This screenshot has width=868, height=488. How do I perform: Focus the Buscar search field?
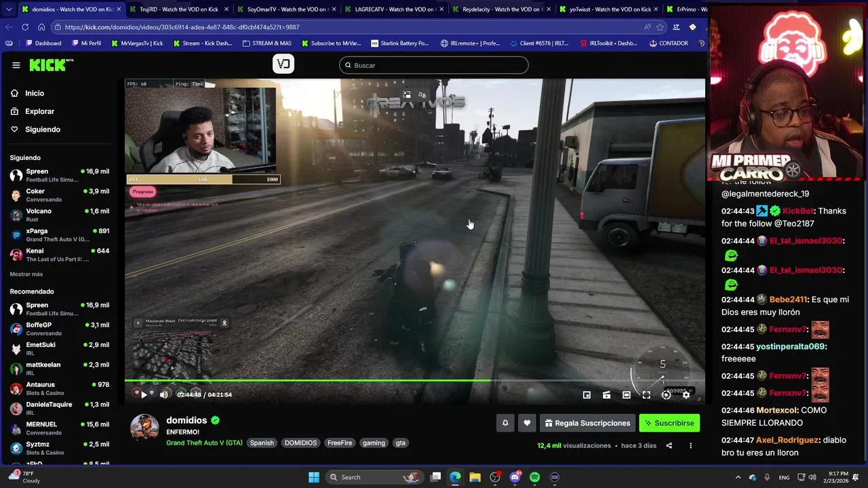[x=434, y=65]
